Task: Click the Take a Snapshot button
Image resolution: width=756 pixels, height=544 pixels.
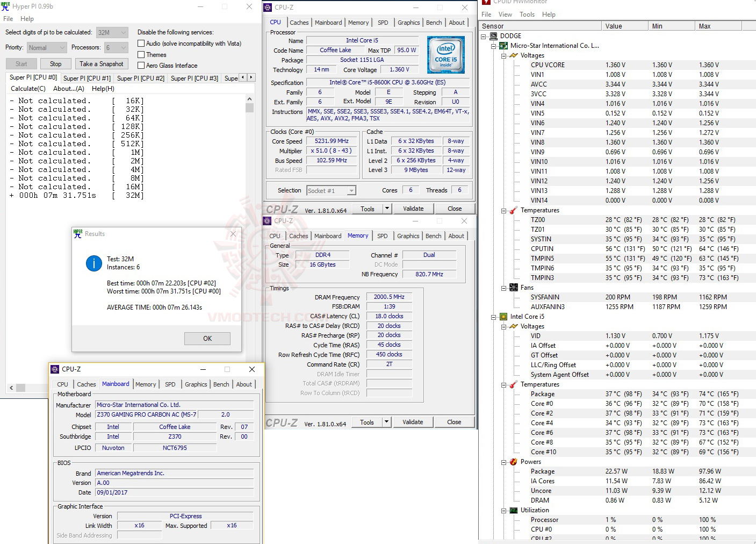Action: (102, 63)
